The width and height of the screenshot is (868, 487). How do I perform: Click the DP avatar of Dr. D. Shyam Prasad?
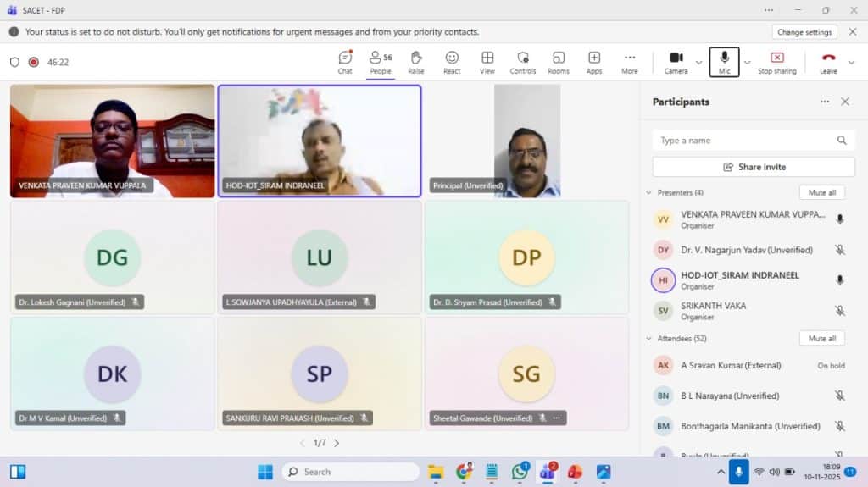coord(526,257)
